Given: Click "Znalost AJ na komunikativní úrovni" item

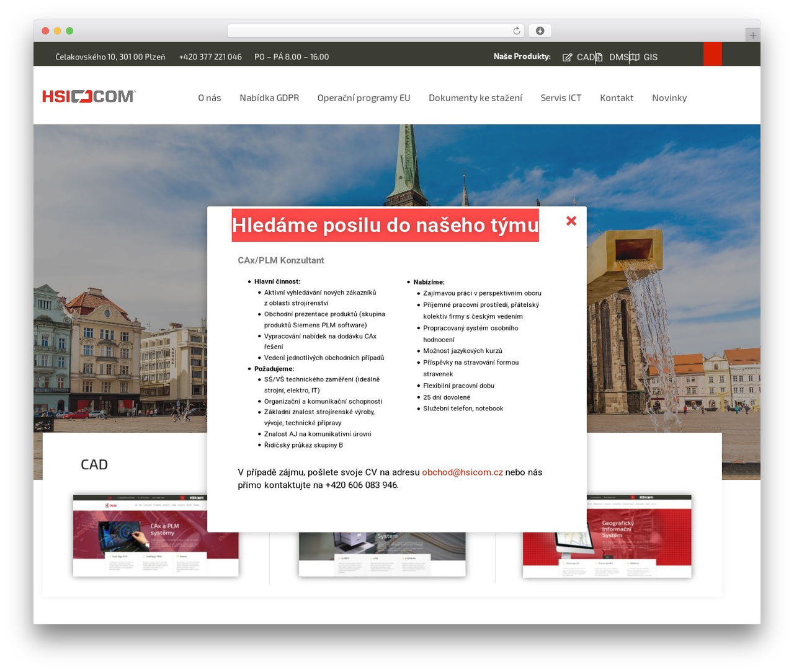Looking at the screenshot, I should tap(318, 434).
